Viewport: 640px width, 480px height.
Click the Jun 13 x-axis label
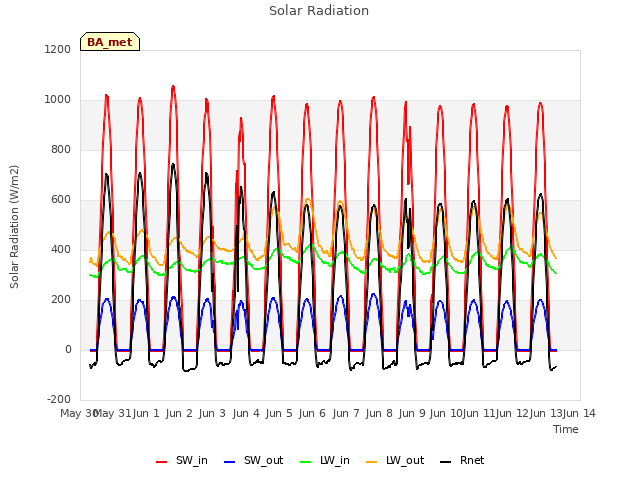tap(546, 413)
